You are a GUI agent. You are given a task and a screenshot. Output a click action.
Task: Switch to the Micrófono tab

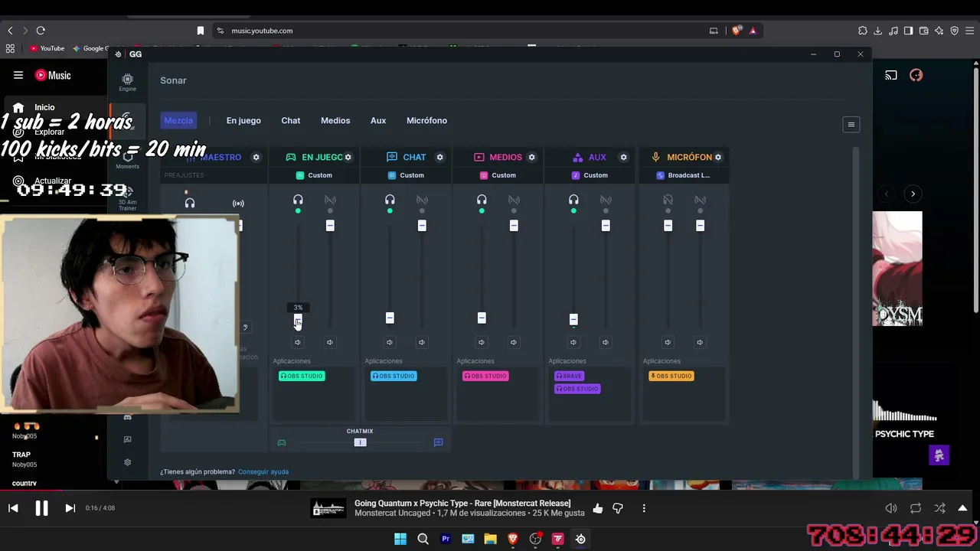(x=426, y=120)
